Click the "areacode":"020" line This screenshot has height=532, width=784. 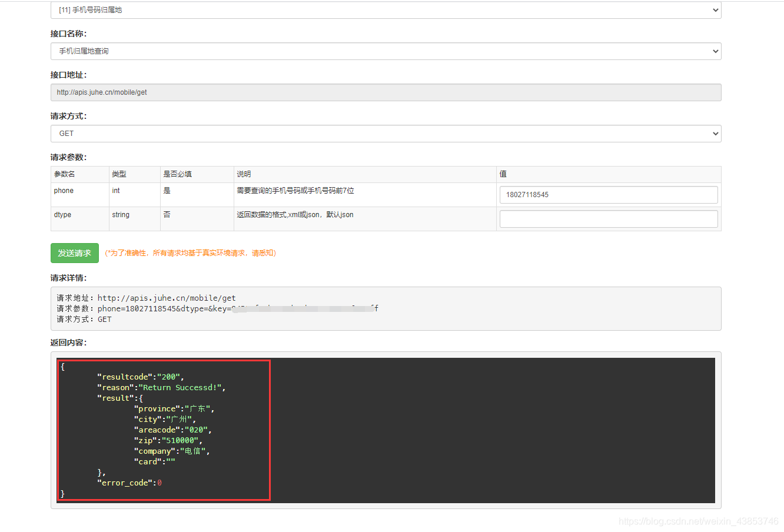(x=172, y=430)
